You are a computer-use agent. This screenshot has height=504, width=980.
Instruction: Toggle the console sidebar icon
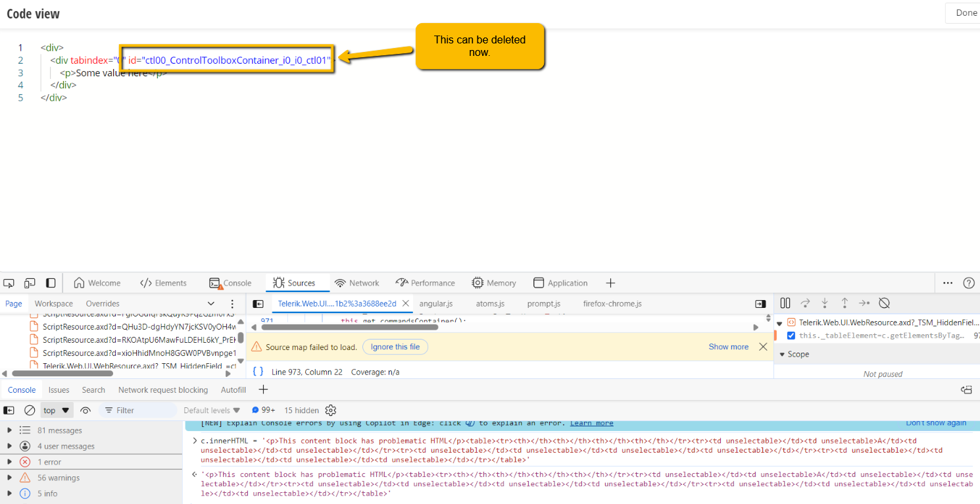pos(9,410)
